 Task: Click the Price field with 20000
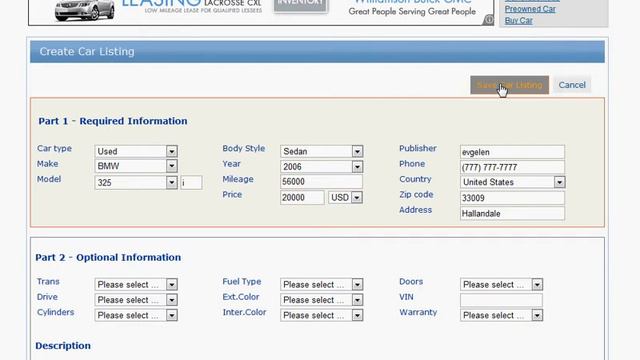point(302,198)
